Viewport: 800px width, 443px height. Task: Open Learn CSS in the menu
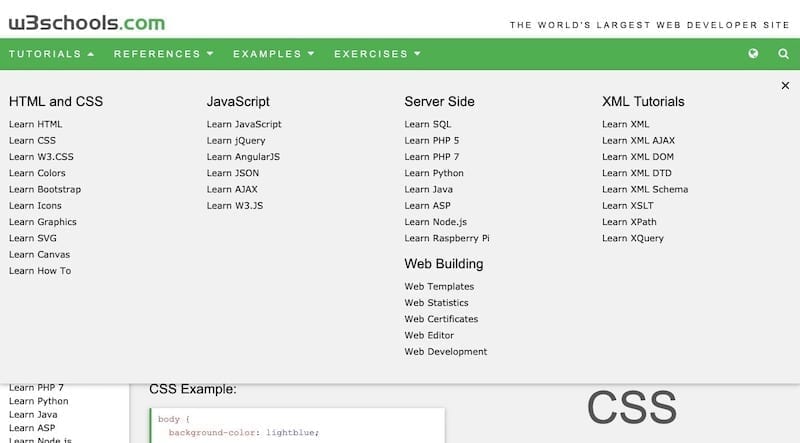pyautogui.click(x=32, y=140)
